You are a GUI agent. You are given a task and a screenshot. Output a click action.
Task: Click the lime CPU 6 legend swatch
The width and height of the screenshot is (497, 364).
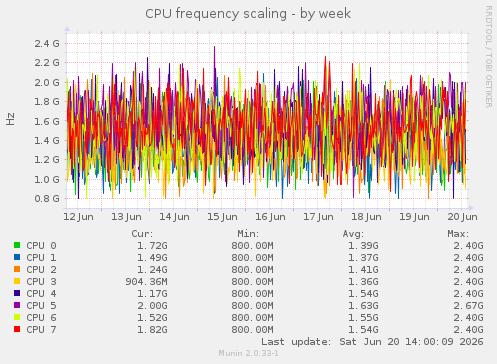click(x=17, y=317)
